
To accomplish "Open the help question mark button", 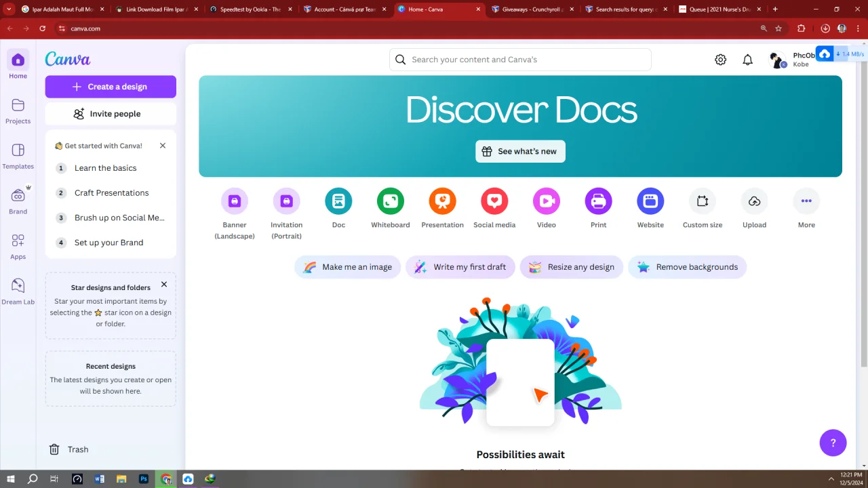I will coord(833,443).
